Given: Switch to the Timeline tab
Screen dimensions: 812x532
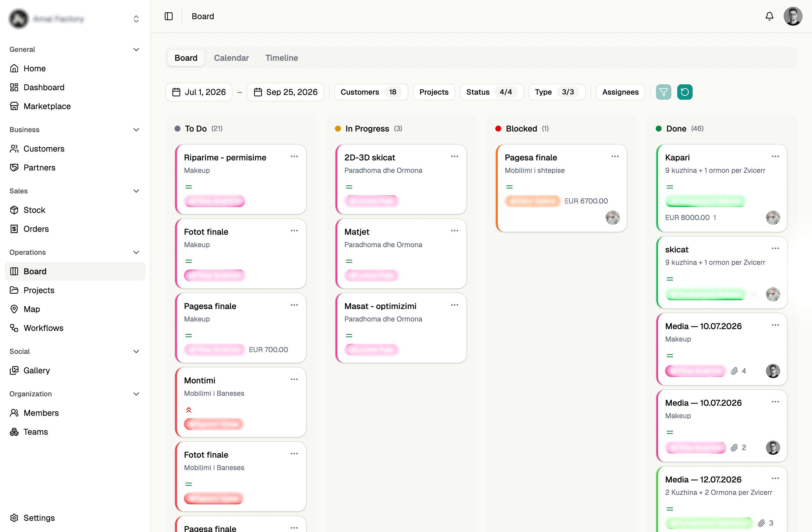Looking at the screenshot, I should 282,58.
